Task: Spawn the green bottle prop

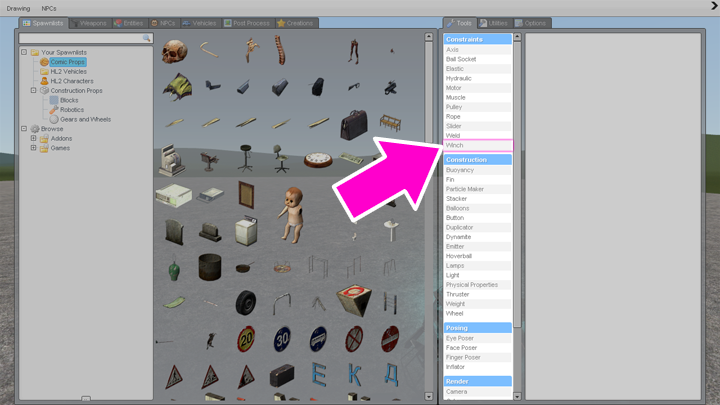Action: click(x=174, y=269)
